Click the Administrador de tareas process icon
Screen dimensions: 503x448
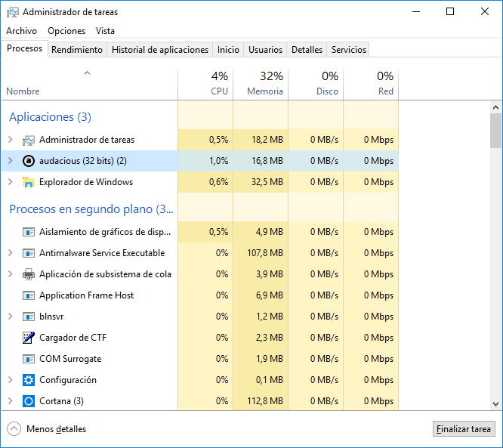29,140
